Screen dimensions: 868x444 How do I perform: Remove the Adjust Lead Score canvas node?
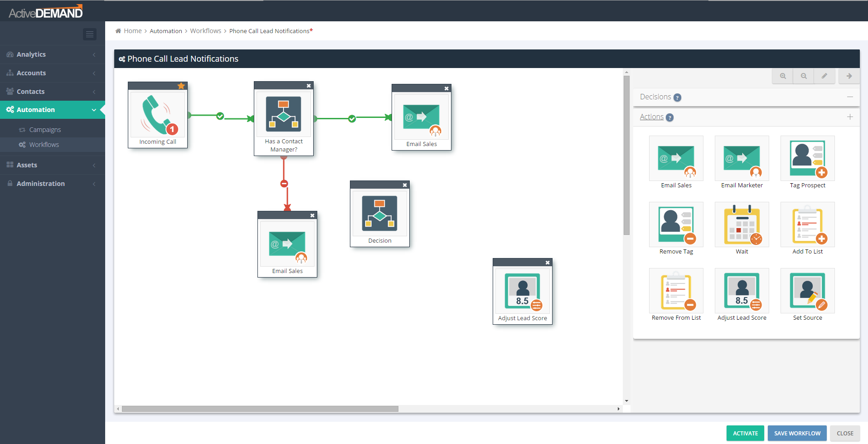548,263
